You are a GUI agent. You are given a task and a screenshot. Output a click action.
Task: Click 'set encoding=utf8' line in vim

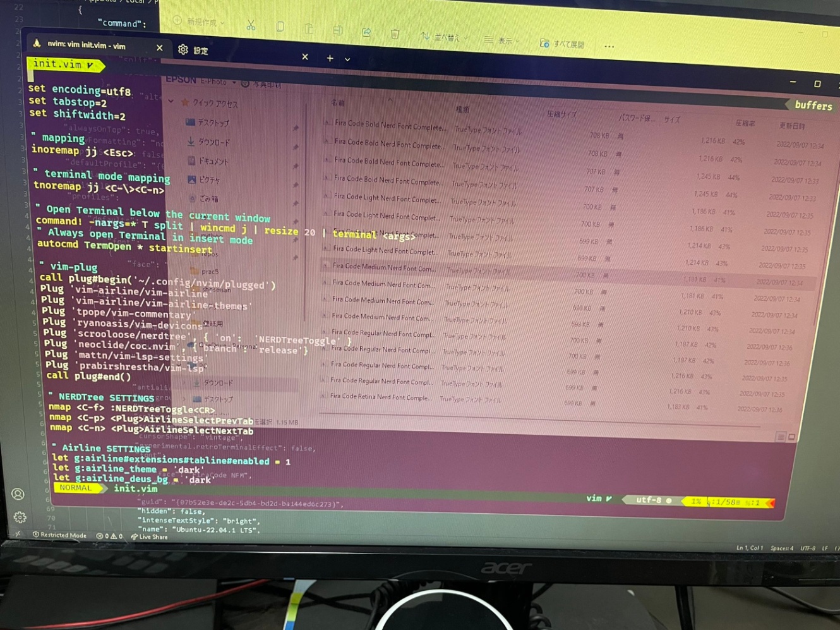[80, 90]
